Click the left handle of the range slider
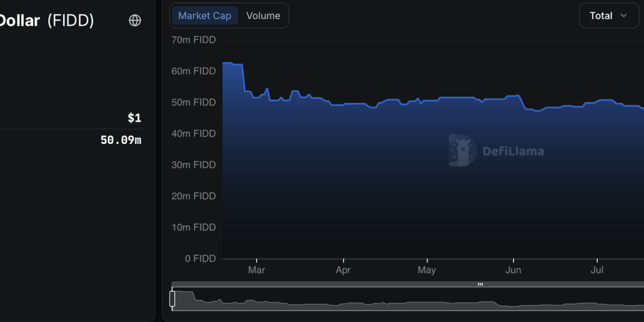This screenshot has height=322, width=644. pos(172,298)
